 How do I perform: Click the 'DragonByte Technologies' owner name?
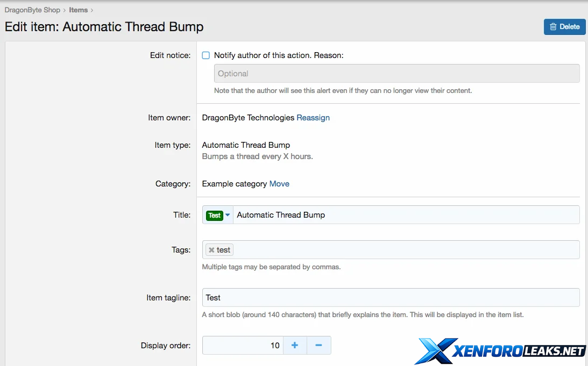(248, 118)
